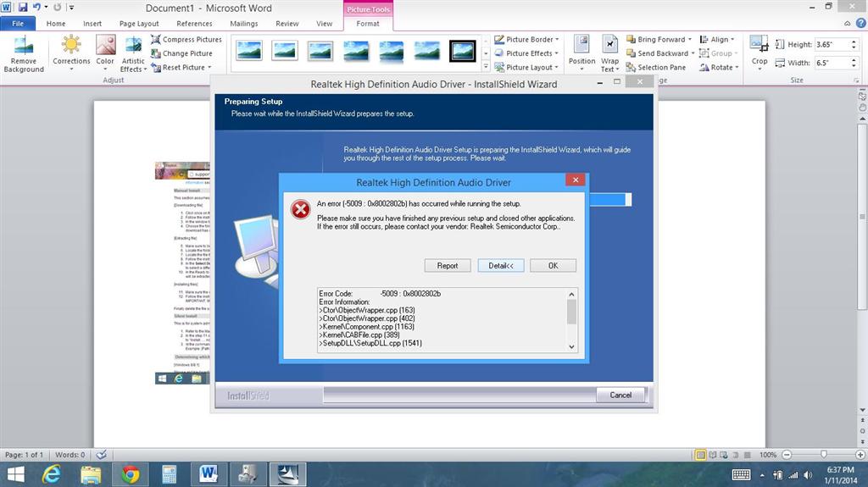This screenshot has width=868, height=487.
Task: Expand the Reset Picture dropdown arrow
Action: pyautogui.click(x=210, y=67)
